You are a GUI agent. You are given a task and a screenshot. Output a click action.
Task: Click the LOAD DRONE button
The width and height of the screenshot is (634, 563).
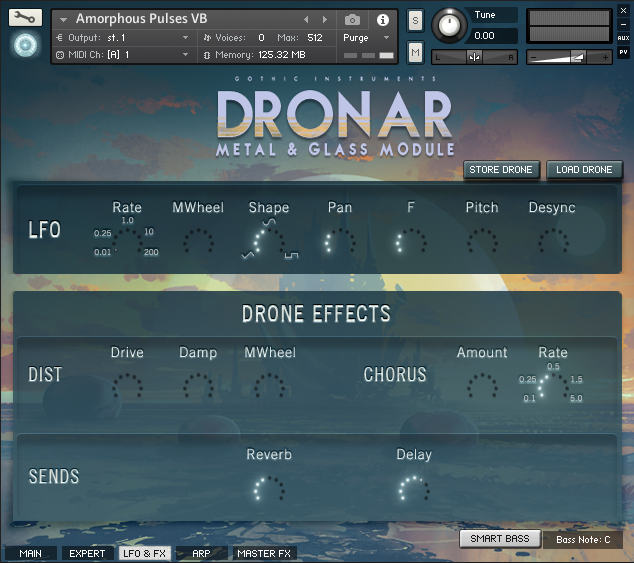[x=584, y=169]
